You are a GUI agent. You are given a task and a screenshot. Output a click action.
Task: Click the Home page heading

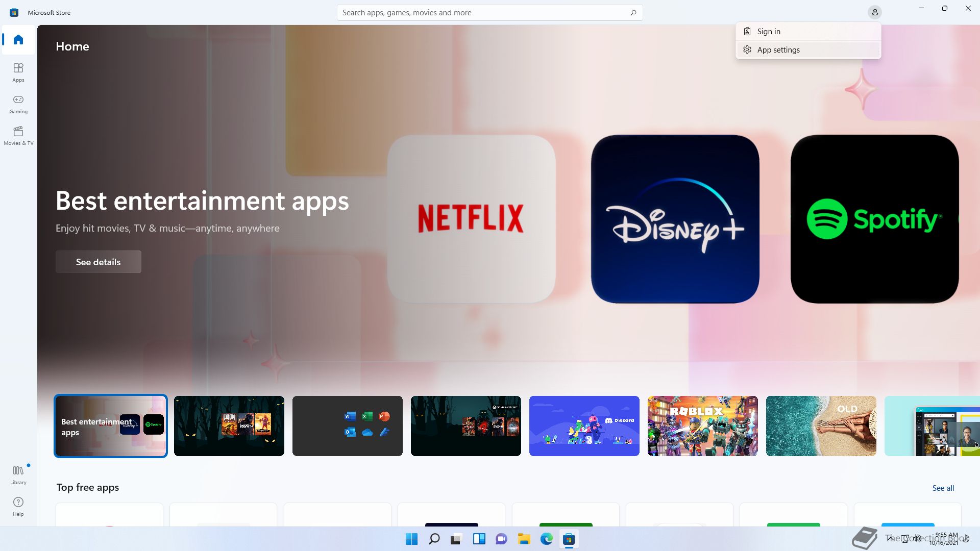click(x=72, y=46)
